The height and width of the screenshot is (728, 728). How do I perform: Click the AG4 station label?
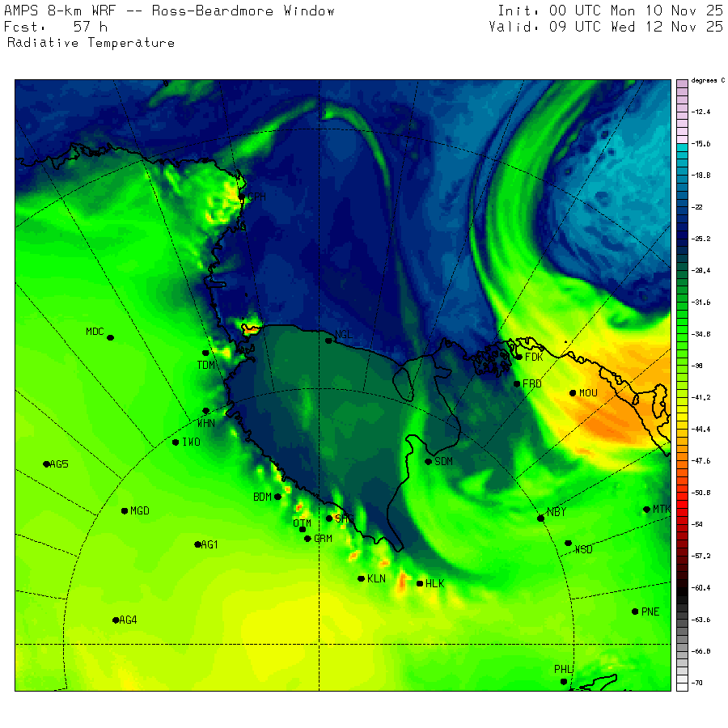point(128,620)
